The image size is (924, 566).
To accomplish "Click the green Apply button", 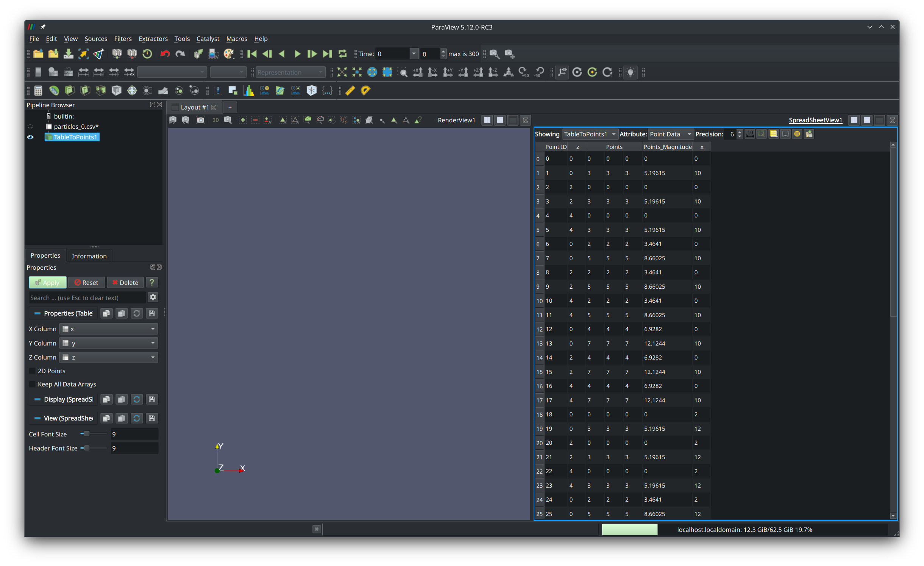I will pyautogui.click(x=47, y=283).
